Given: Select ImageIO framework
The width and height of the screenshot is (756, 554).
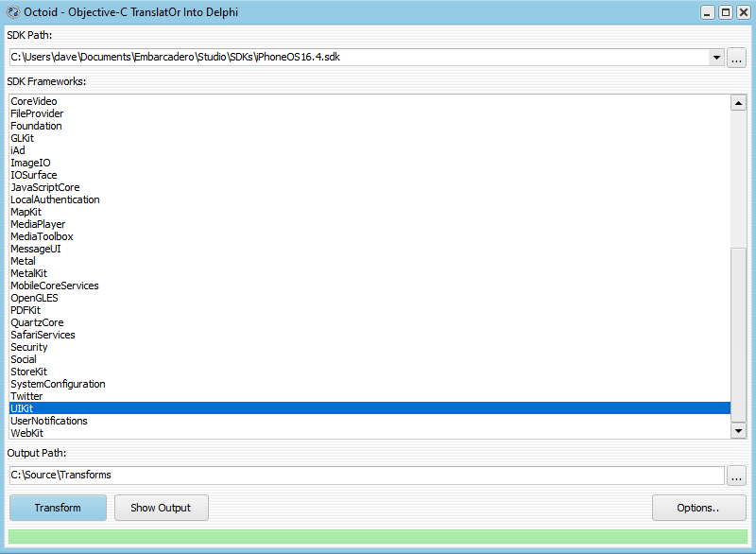Looking at the screenshot, I should (x=369, y=163).
